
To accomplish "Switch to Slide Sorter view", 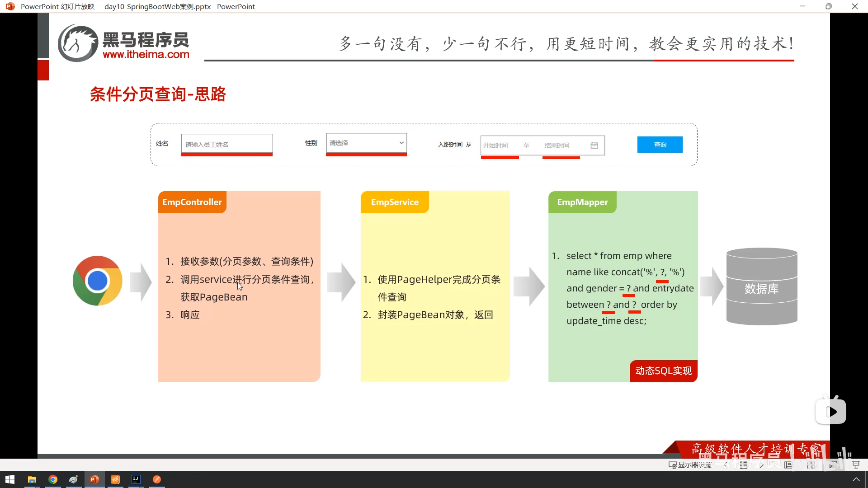I will tap(811, 465).
